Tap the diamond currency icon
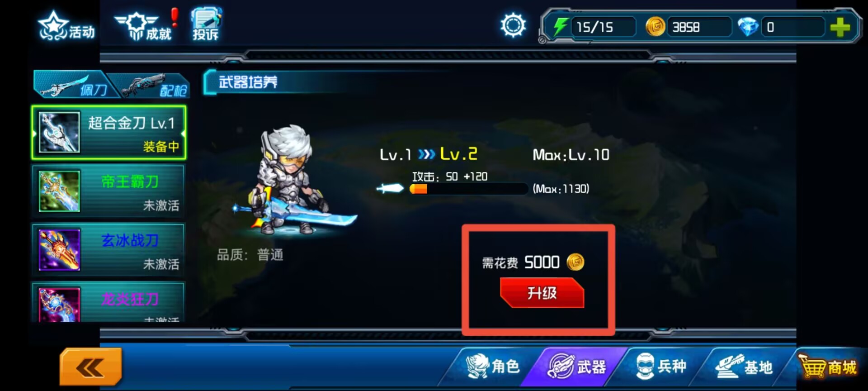This screenshot has height=391, width=868. (x=748, y=27)
